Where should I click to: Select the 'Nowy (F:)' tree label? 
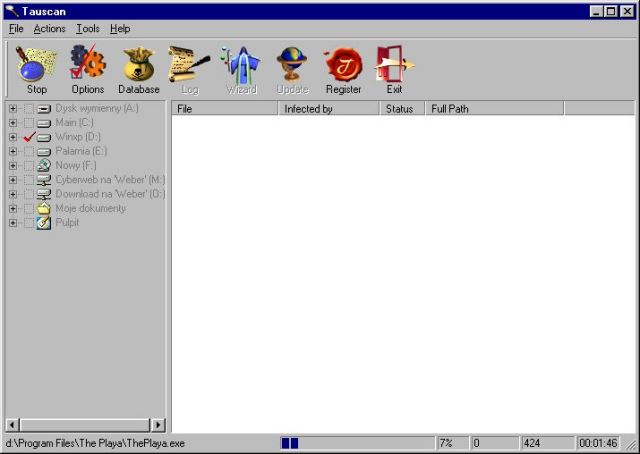[x=76, y=165]
